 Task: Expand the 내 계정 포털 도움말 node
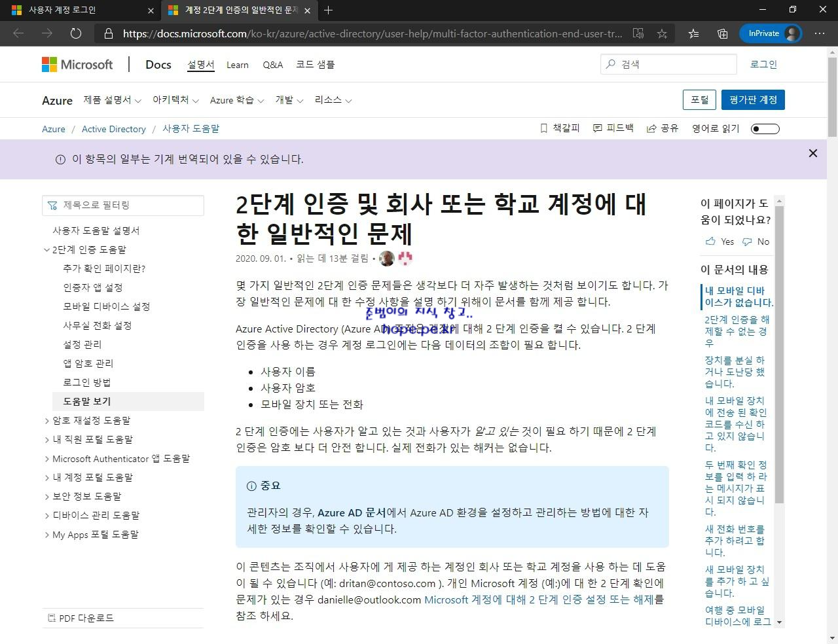pyautogui.click(x=46, y=478)
